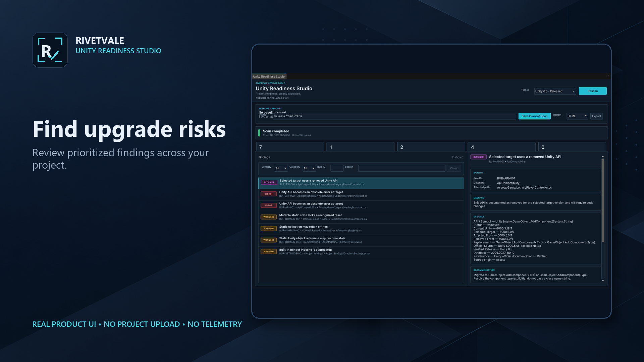Click the summary card showing 1
644x362 pixels.
point(361,147)
